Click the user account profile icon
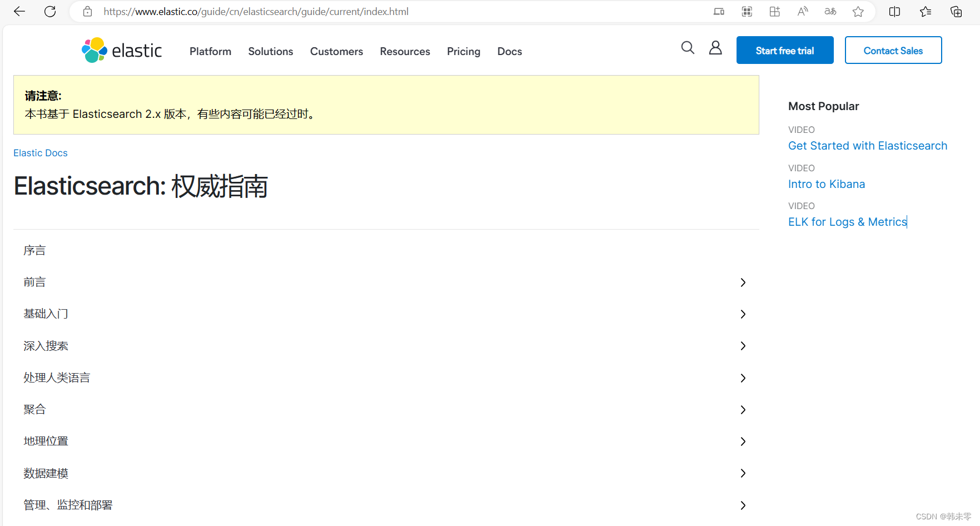The width and height of the screenshot is (980, 526). tap(715, 48)
